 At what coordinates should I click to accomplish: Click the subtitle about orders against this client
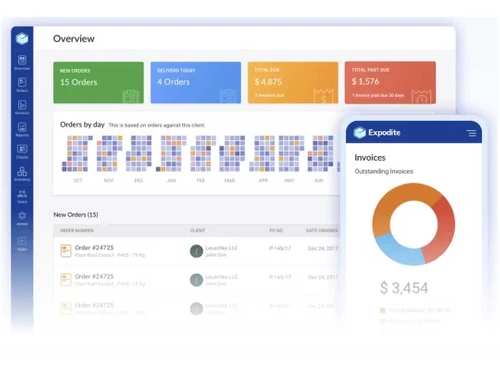pyautogui.click(x=157, y=125)
